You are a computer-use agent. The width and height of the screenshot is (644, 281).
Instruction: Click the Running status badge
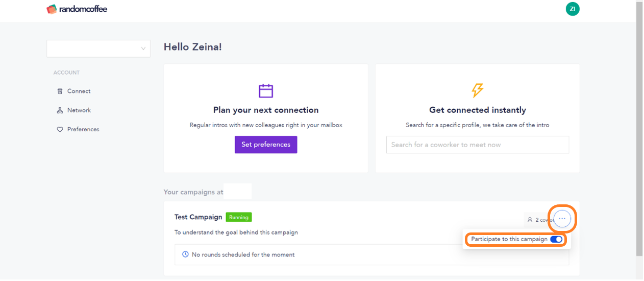point(239,217)
